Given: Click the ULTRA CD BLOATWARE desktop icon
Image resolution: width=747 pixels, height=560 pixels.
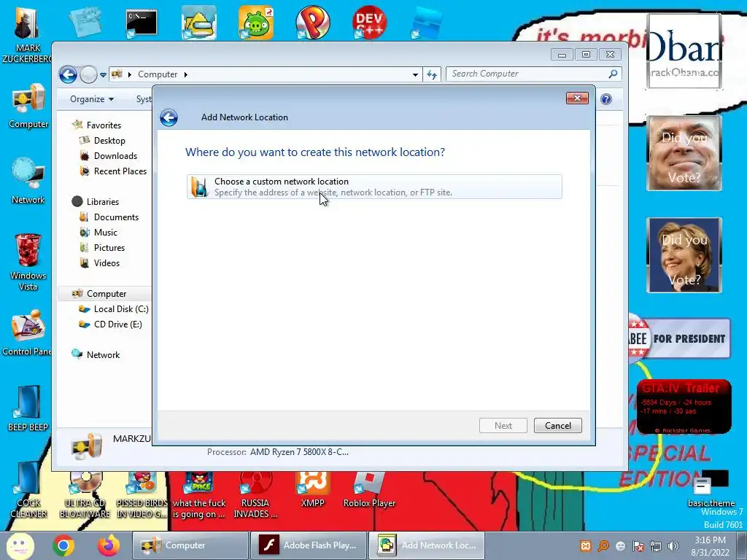Looking at the screenshot, I should tap(85, 495).
